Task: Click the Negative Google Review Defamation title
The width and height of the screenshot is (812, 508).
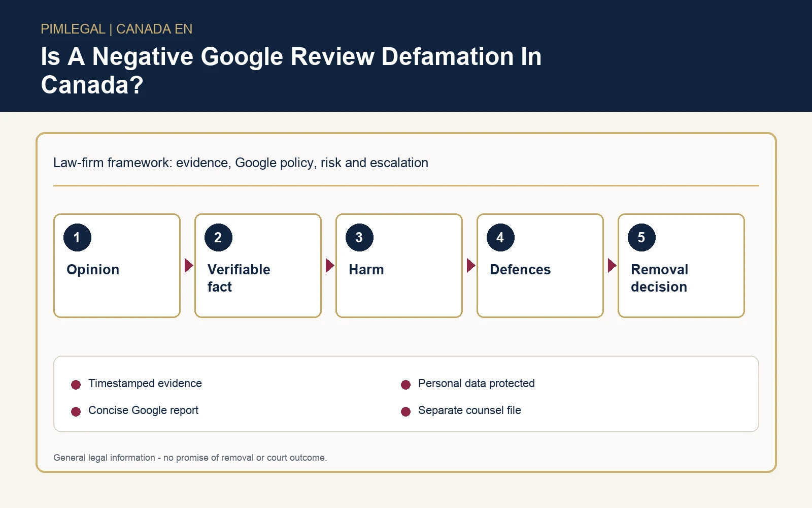Action: pyautogui.click(x=291, y=71)
